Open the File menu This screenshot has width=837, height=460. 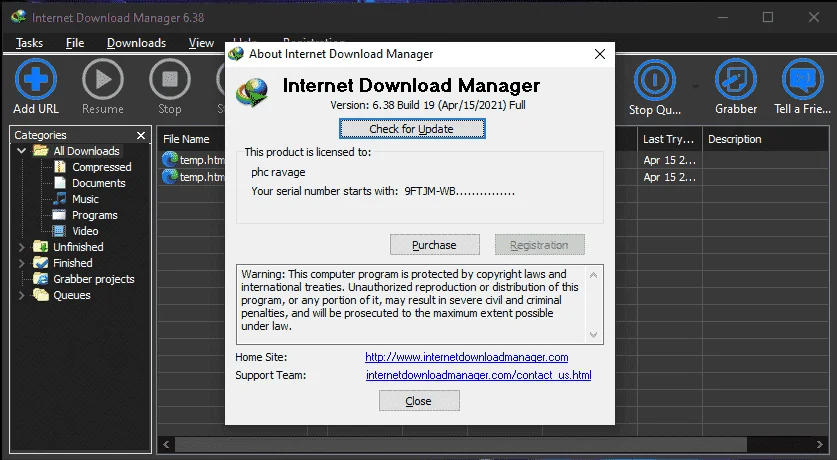coord(75,43)
